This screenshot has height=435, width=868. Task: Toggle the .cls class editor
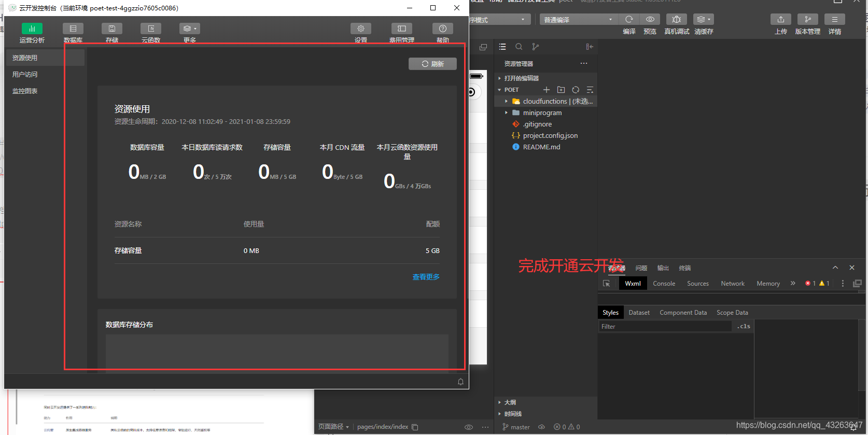(744, 327)
